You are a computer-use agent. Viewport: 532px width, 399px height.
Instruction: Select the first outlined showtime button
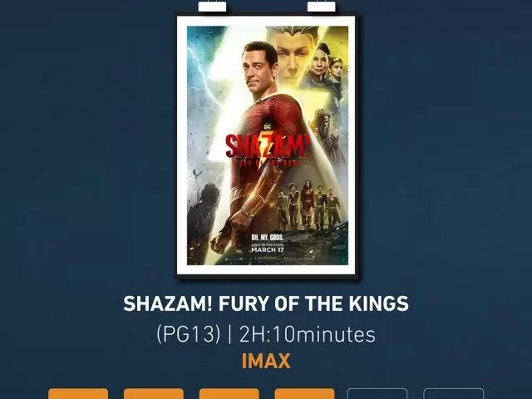point(377,394)
